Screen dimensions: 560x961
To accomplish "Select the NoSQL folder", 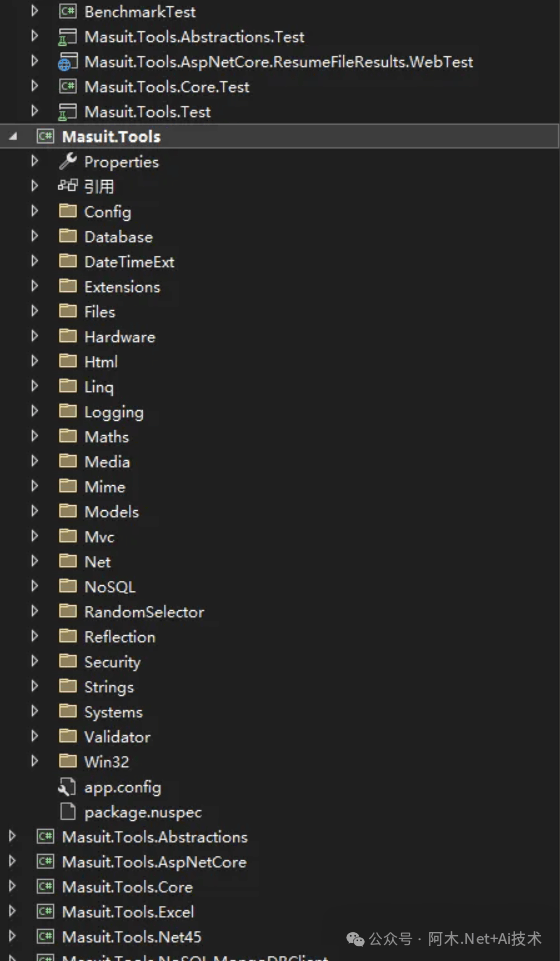I will [110, 587].
